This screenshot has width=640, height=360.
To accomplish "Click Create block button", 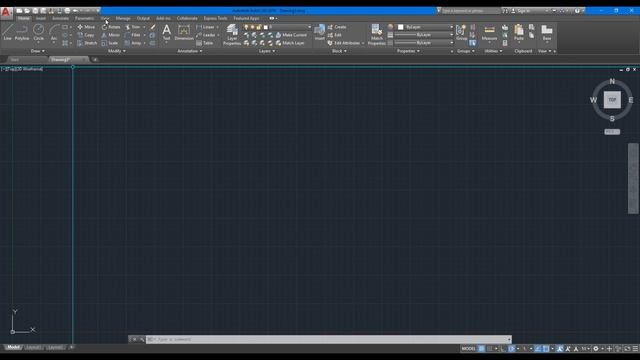I will tap(337, 27).
